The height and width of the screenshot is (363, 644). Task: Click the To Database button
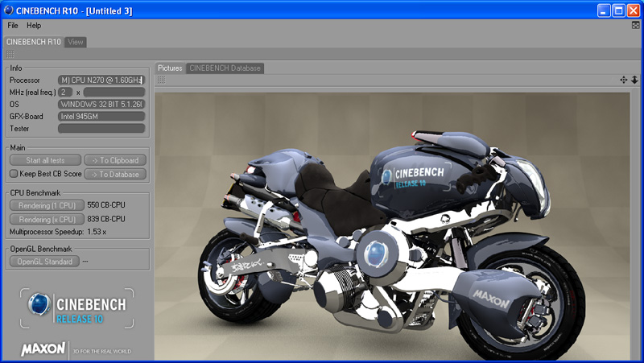(115, 174)
